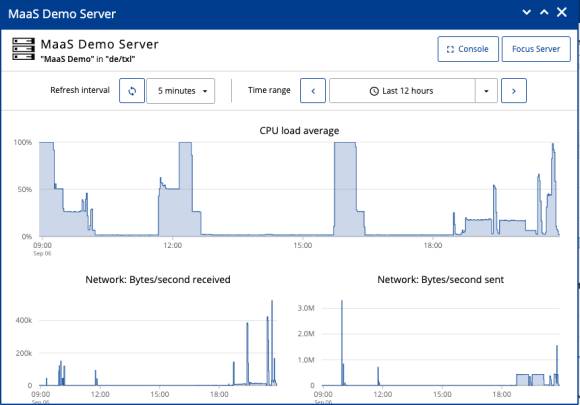Click the Network Bytes/second sent chart title
This screenshot has width=580, height=405.
click(441, 280)
